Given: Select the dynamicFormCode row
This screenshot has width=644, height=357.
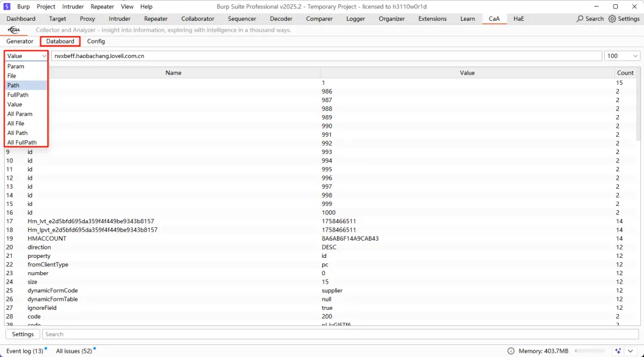Looking at the screenshot, I should click(x=320, y=290).
